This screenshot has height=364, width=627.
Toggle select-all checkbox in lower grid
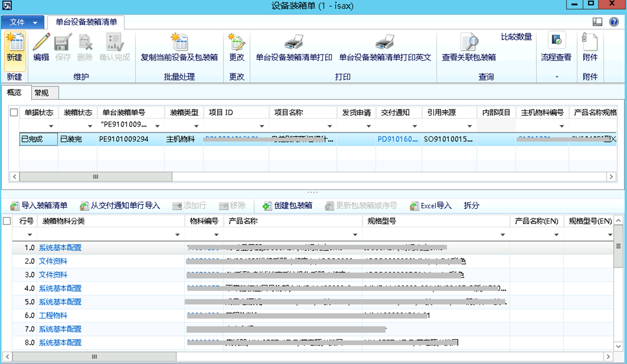pos(7,221)
